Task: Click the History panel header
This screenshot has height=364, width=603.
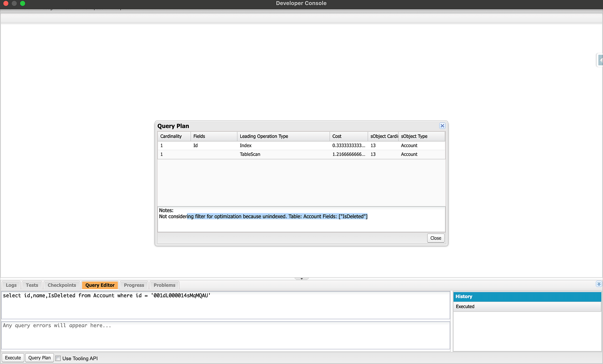Action: tap(527, 296)
